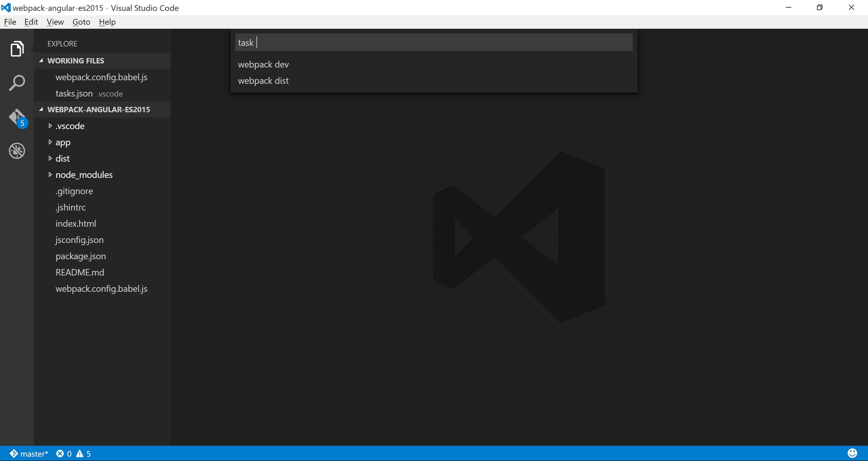868x461 pixels.
Task: Open package.json in the file tree
Action: point(81,256)
